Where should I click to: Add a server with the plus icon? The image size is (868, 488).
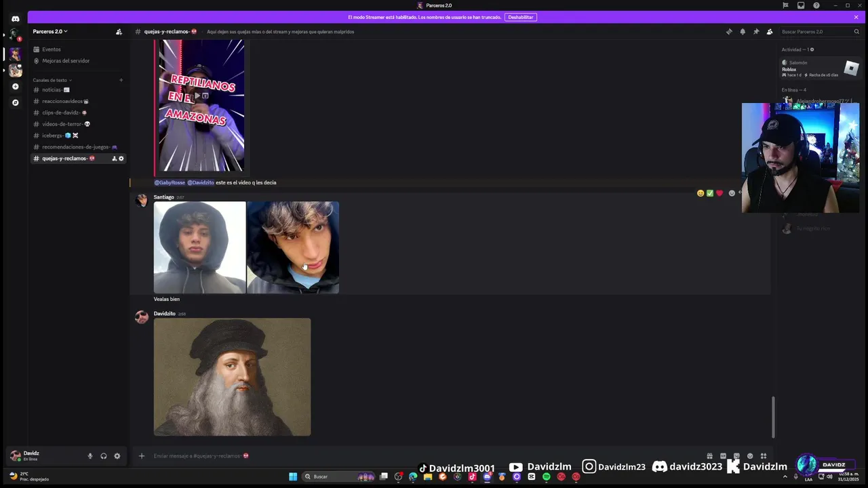(x=15, y=87)
